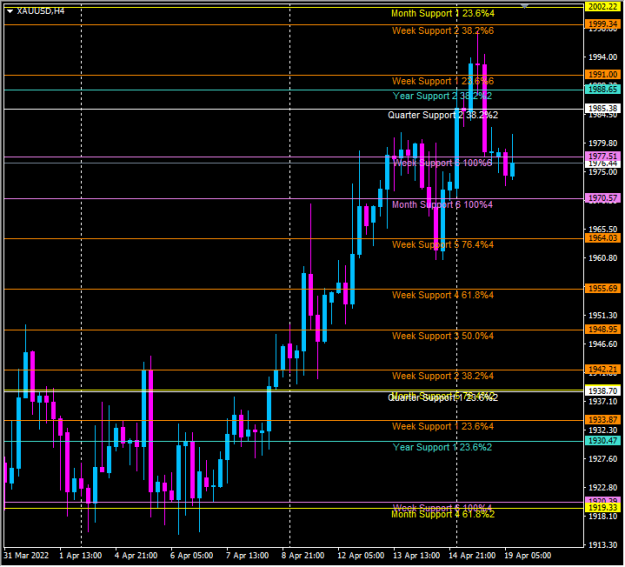Click the gray chart shift triangle marker
The width and height of the screenshot is (625, 567).
coord(525,6)
